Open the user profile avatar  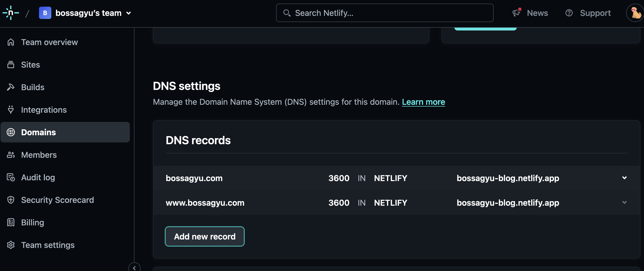click(x=635, y=13)
